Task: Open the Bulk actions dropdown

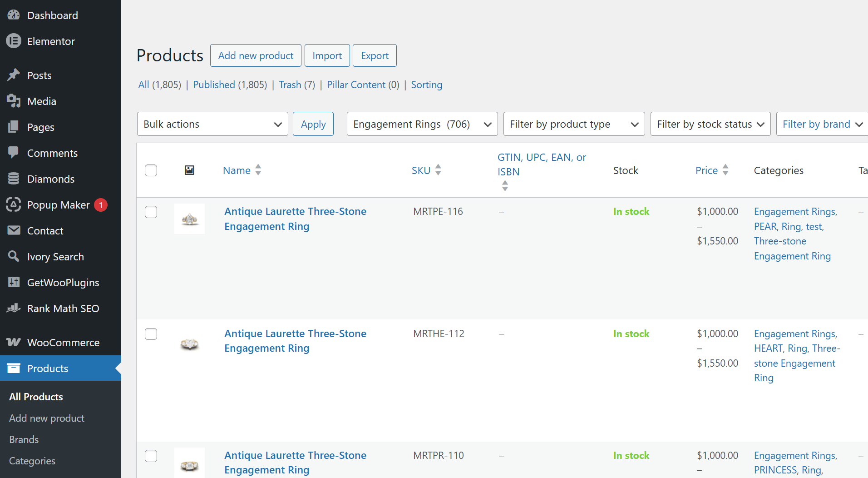Action: (x=212, y=124)
